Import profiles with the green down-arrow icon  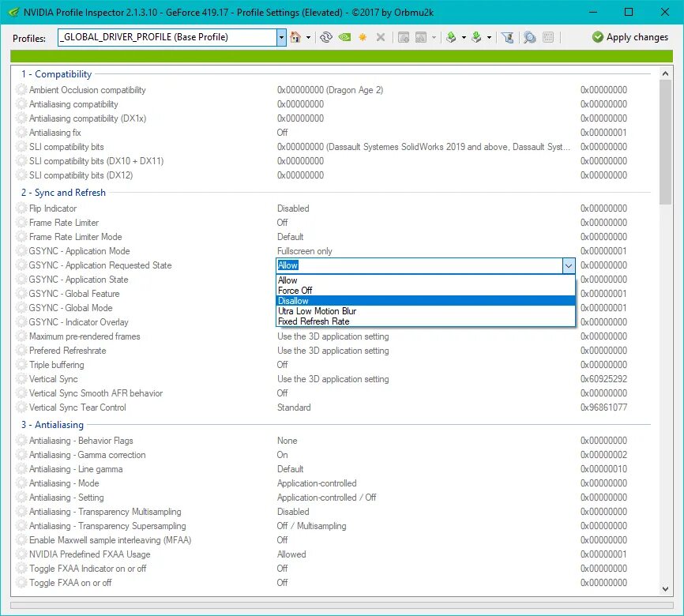pyautogui.click(x=476, y=37)
